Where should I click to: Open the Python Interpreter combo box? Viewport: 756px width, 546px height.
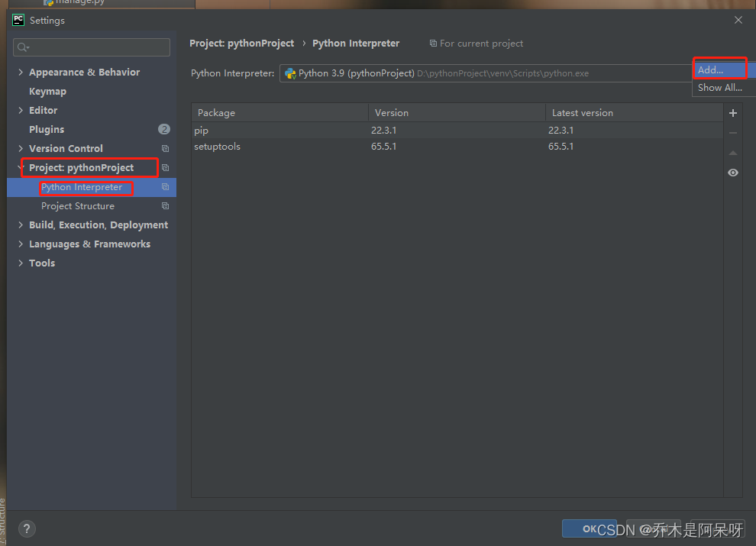(x=486, y=73)
